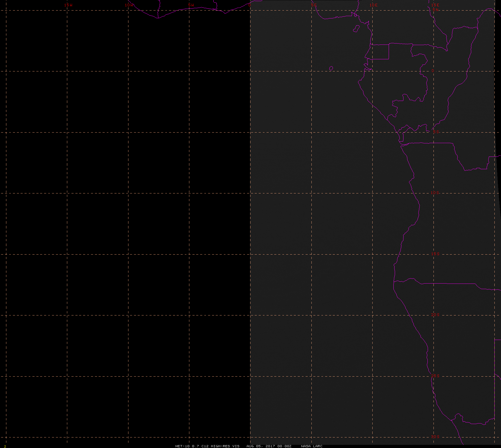The width and height of the screenshot is (501, 448).
Task: Click the "NASA LARC" credit text
Action: [x=312, y=446]
